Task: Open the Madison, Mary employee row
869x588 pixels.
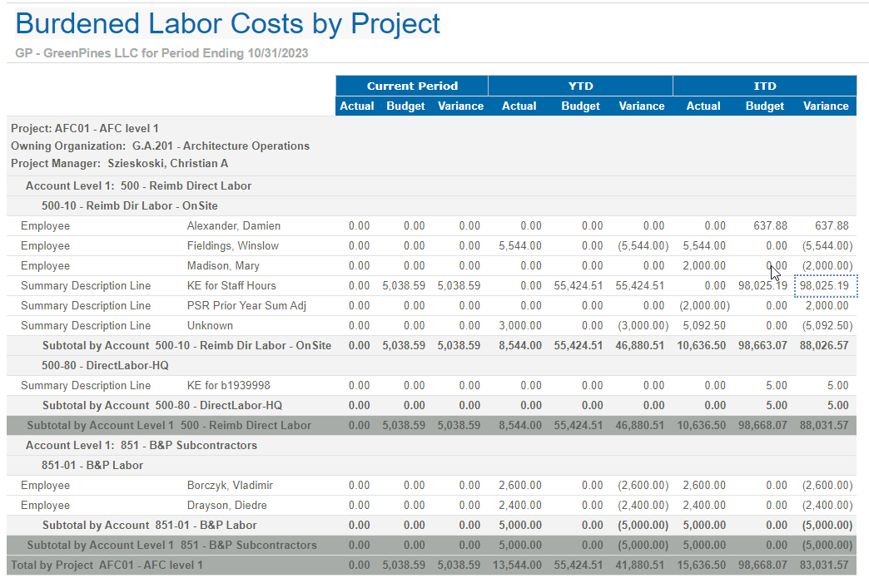Action: click(222, 265)
